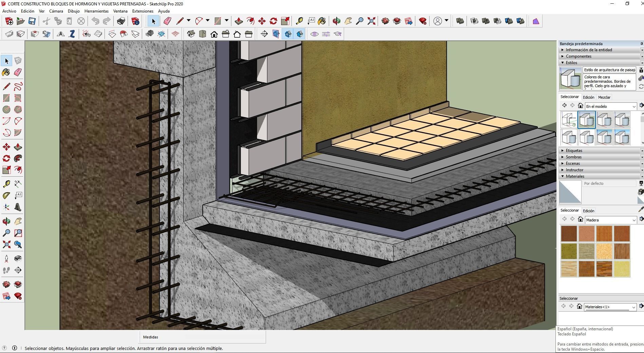Toggle the tag visibility eye icon in toolbar
The width and height of the screenshot is (644, 353).
point(315,34)
